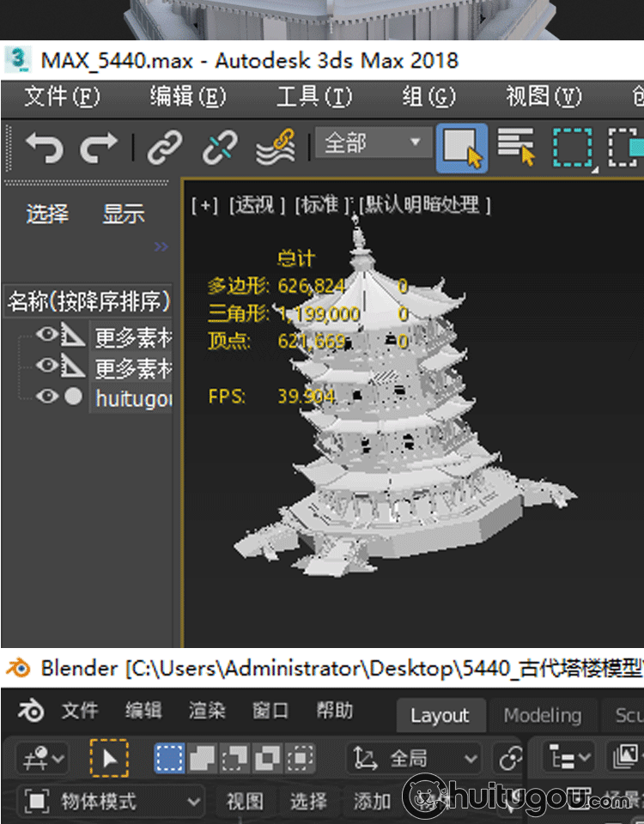Choose Blender's Invert Selection mode icon
This screenshot has width=644, height=824.
(268, 758)
